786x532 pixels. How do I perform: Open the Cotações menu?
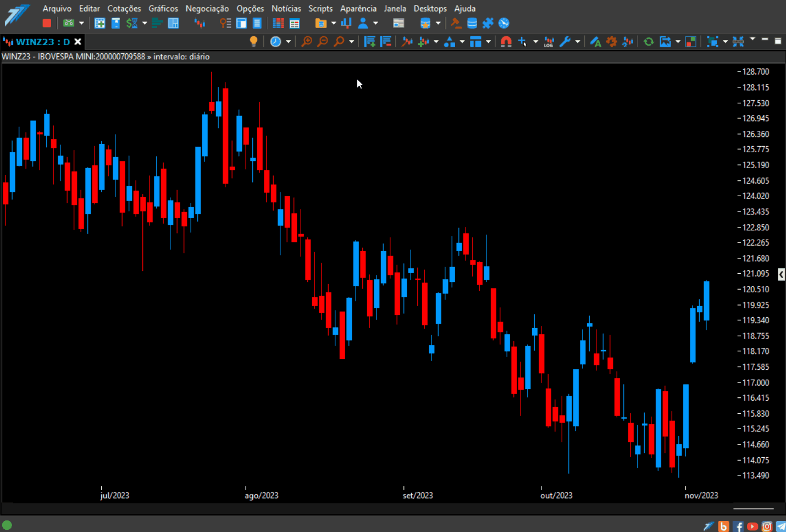[124, 8]
